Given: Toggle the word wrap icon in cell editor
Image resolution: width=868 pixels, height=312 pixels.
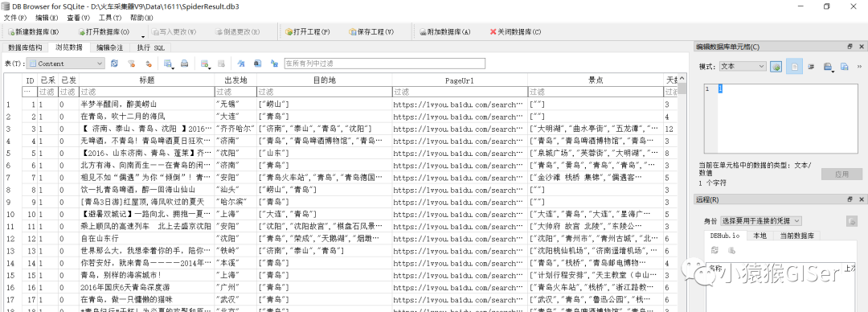Looking at the screenshot, I should point(811,67).
